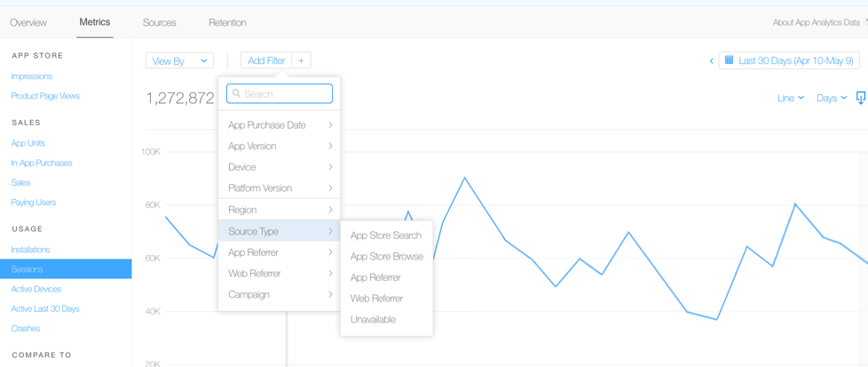The height and width of the screenshot is (367, 868).
Task: Select the Unavailable source type
Action: click(373, 319)
